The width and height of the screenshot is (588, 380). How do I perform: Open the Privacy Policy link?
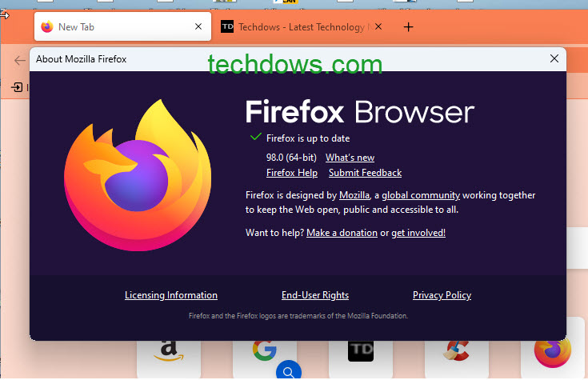coord(442,295)
